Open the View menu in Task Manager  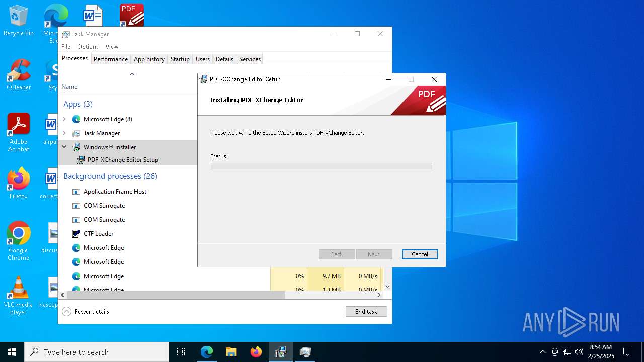click(112, 47)
